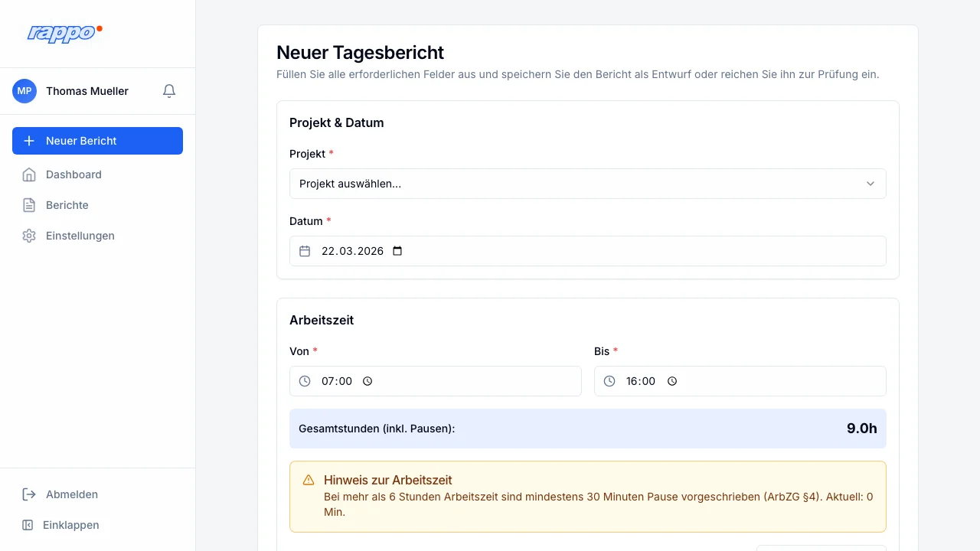This screenshot has height=551, width=980.
Task: Click the Dashboard home icon
Action: click(x=29, y=174)
